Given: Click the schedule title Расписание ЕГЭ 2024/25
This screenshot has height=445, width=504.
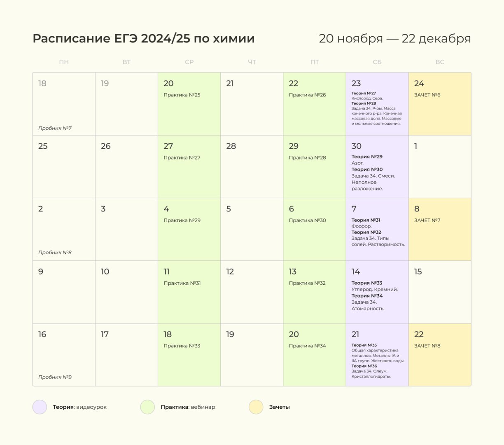Looking at the screenshot, I should [x=143, y=39].
